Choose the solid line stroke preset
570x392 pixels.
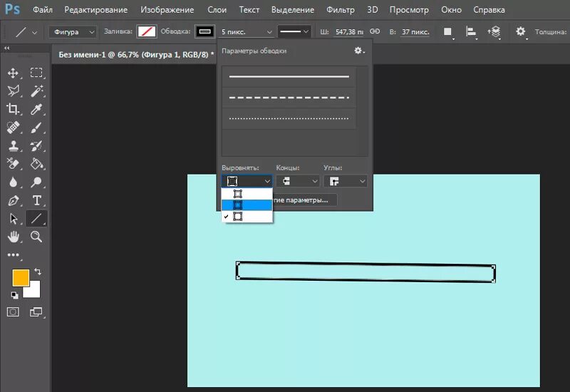coord(289,77)
